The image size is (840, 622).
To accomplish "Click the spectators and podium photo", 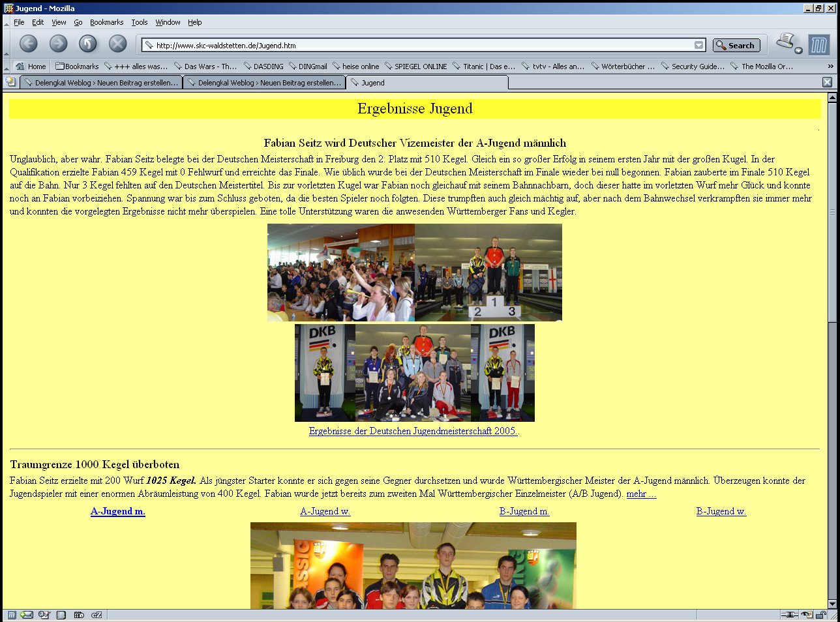I will click(x=415, y=273).
